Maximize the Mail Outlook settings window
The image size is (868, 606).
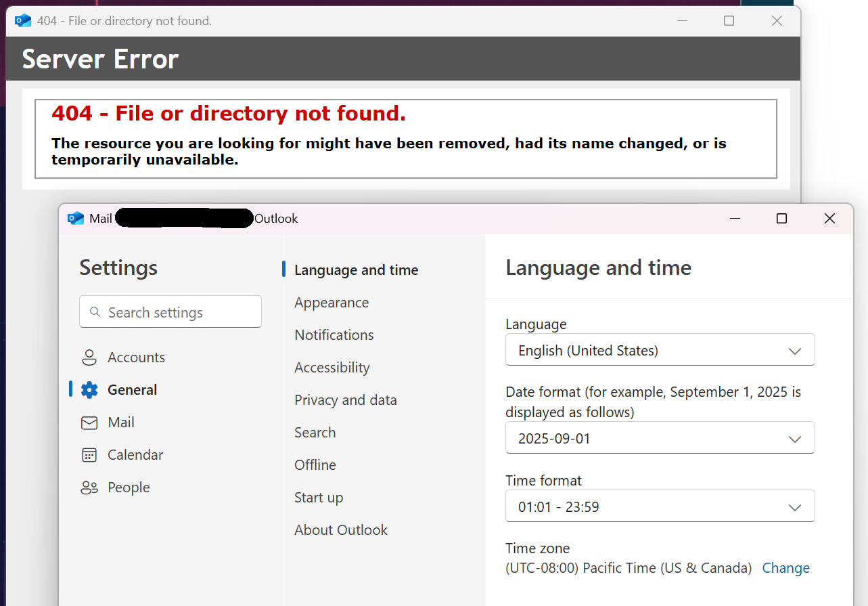tap(781, 218)
